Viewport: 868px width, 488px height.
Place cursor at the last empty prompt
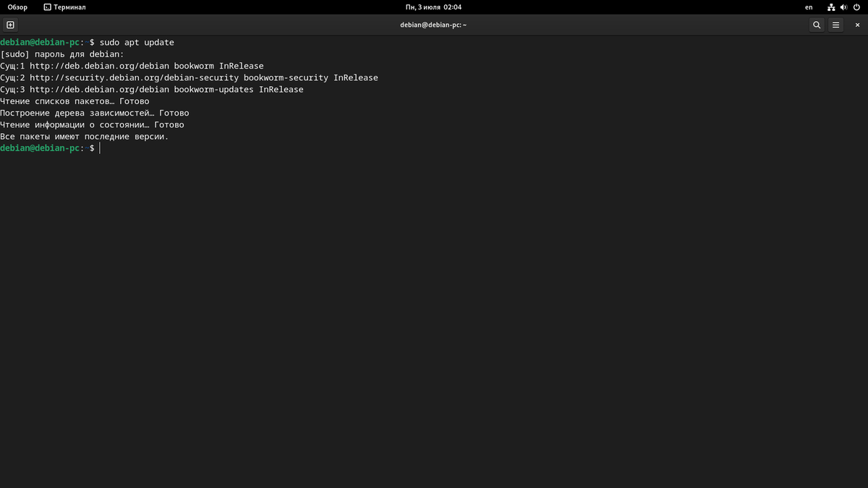(x=100, y=148)
